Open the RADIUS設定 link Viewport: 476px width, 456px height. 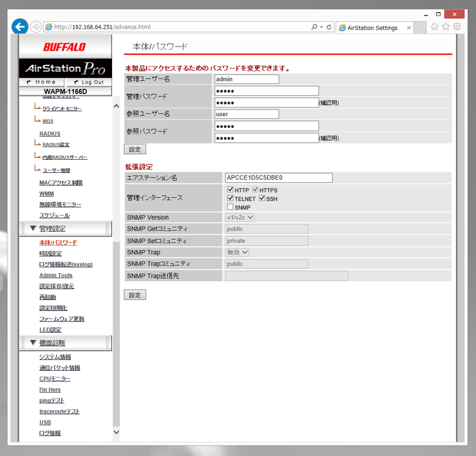point(56,145)
